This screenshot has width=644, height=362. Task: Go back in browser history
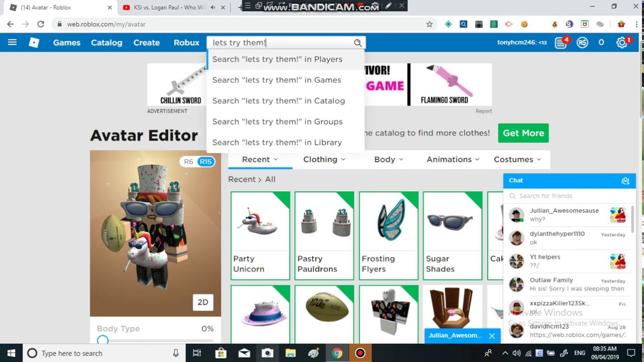[11, 24]
